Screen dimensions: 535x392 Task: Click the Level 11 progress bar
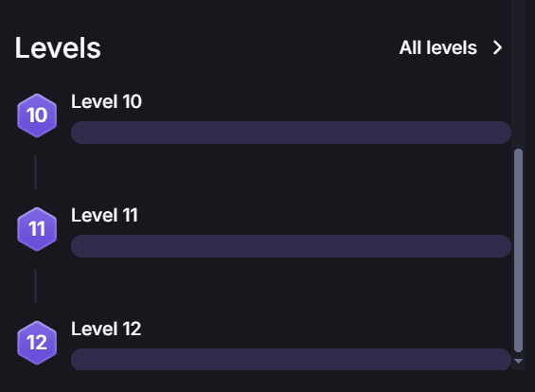coord(291,246)
